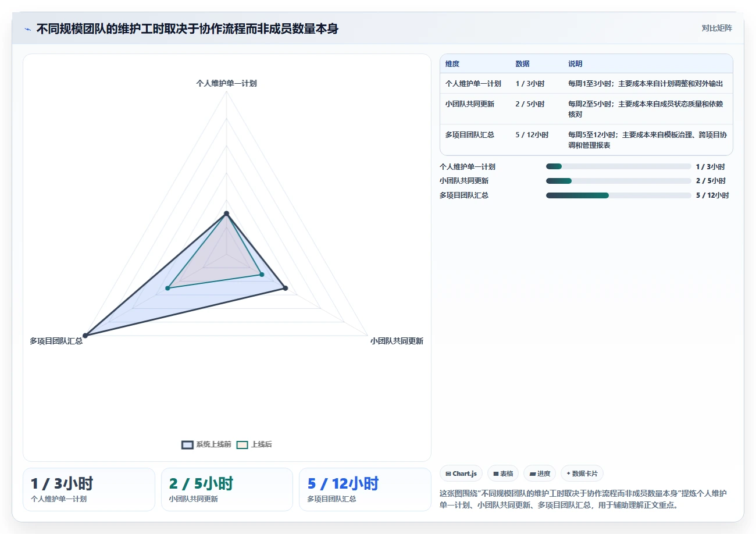This screenshot has height=534, width=756.
Task: Click the table cell 小团队共同更新
Action: click(470, 104)
